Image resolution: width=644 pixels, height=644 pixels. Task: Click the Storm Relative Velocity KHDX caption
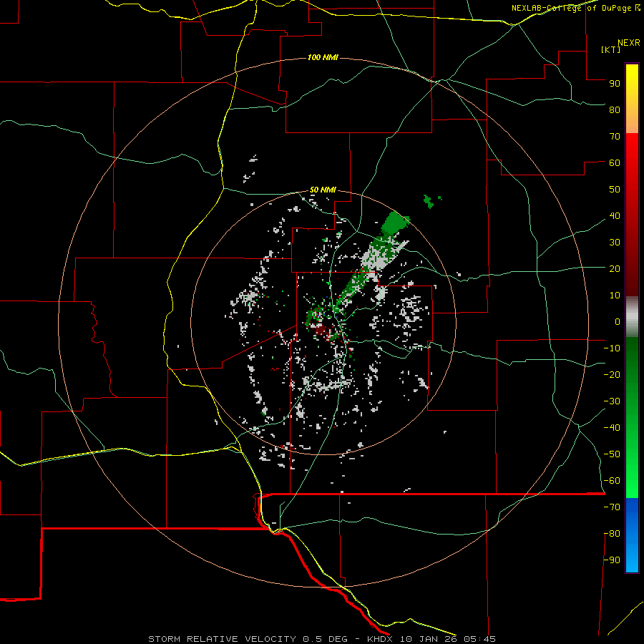[x=322, y=639]
